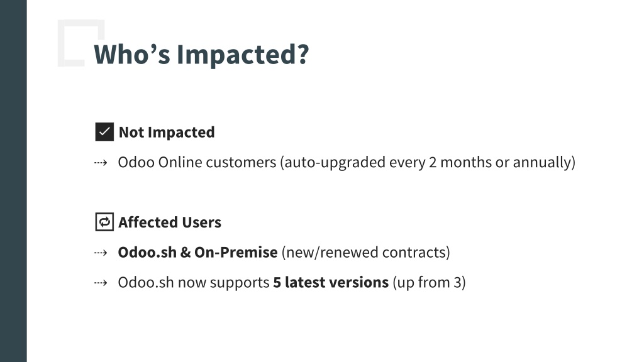Select the Affected Users heading text

point(170,222)
